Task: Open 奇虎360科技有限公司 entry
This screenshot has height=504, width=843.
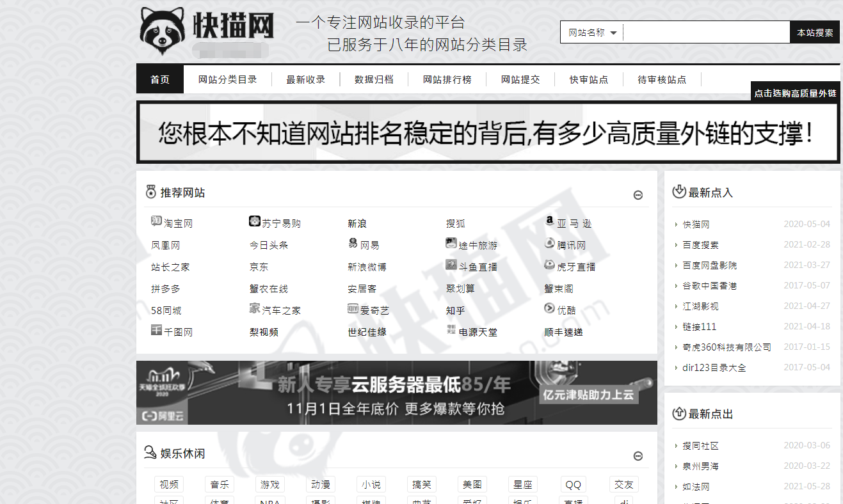Action: [x=727, y=347]
